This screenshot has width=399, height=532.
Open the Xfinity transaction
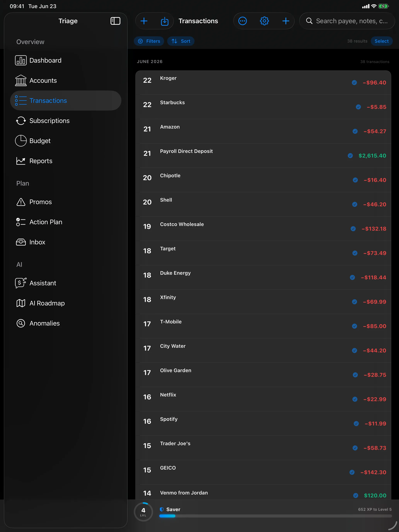pyautogui.click(x=263, y=302)
